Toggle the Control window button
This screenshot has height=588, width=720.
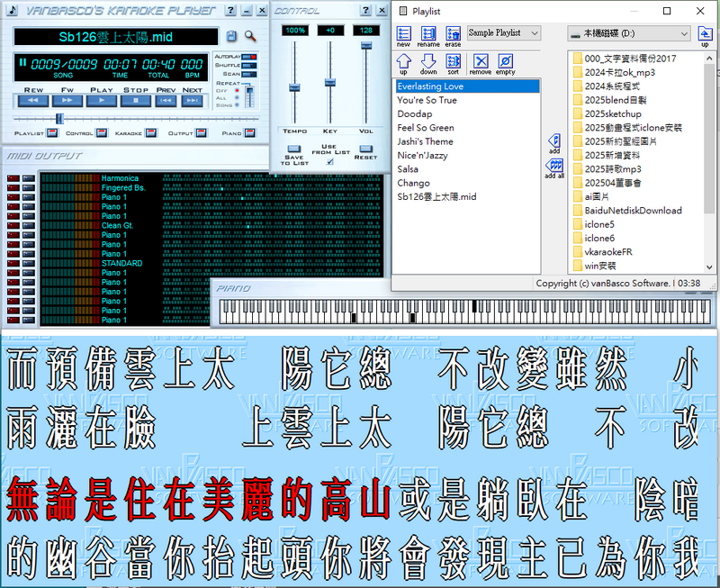(x=102, y=133)
